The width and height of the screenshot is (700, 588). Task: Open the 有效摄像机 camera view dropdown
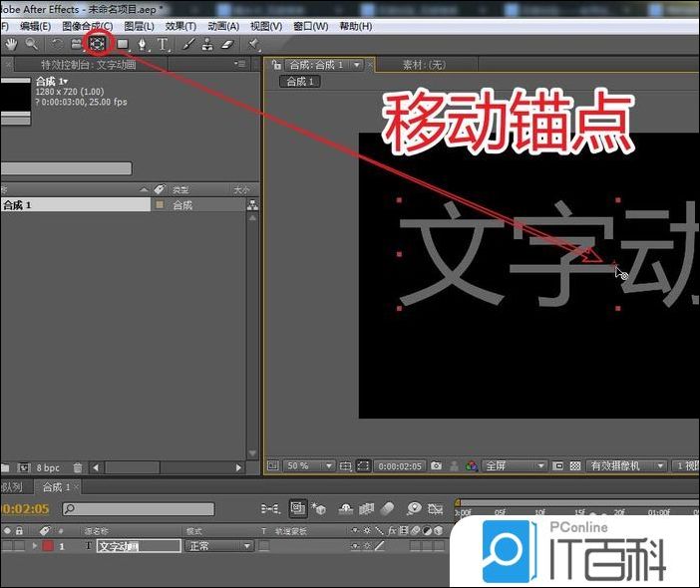click(626, 465)
